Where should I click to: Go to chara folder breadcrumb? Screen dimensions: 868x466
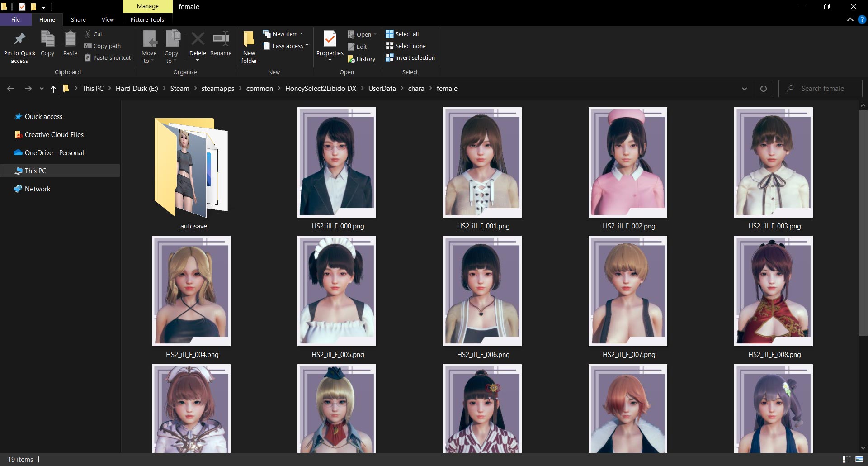click(416, 88)
